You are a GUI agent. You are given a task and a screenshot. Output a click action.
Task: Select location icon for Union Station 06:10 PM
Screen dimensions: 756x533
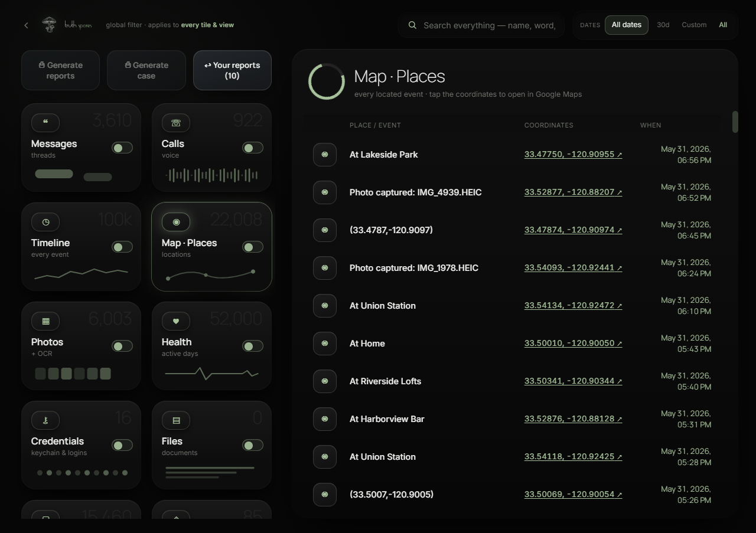click(x=325, y=306)
